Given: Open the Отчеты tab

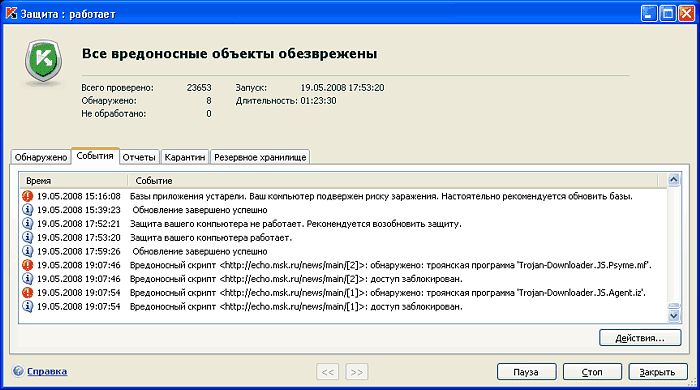Looking at the screenshot, I should click(x=139, y=157).
